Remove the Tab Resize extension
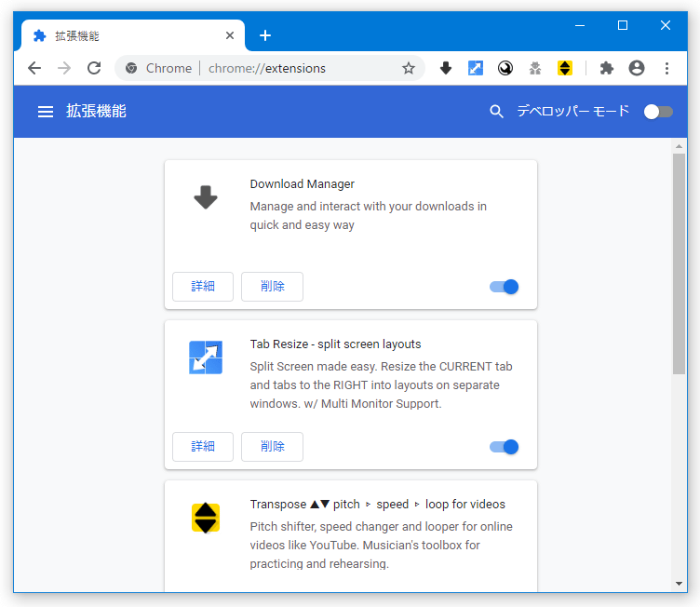 (273, 447)
